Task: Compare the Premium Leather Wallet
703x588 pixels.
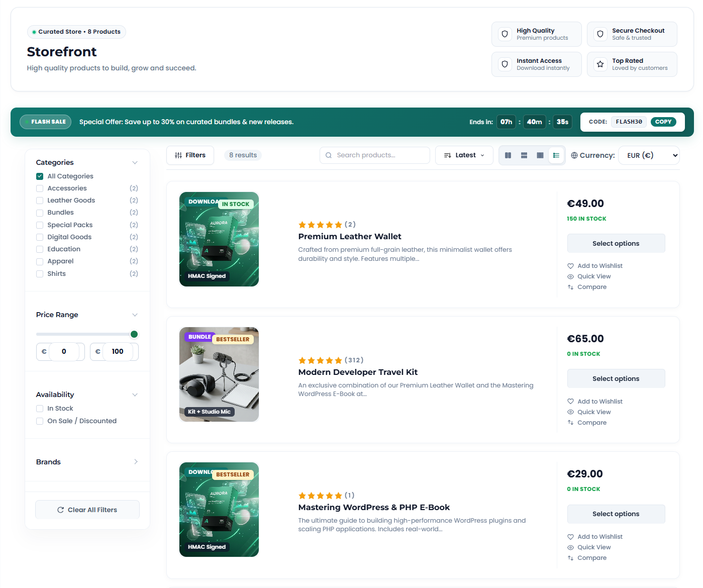Action: tap(587, 287)
